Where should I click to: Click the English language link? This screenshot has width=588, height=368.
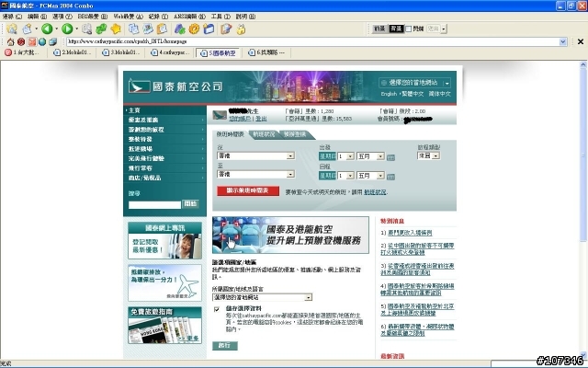[x=389, y=94]
